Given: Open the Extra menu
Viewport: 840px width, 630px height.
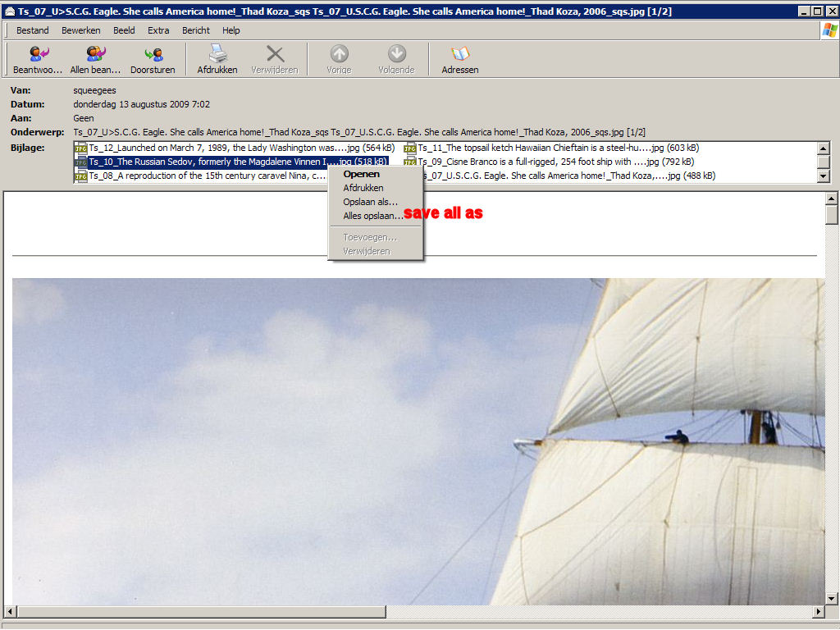Looking at the screenshot, I should pyautogui.click(x=158, y=30).
